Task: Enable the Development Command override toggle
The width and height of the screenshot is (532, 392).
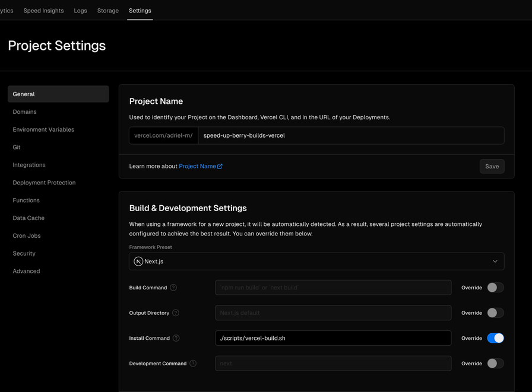Action: tap(495, 363)
